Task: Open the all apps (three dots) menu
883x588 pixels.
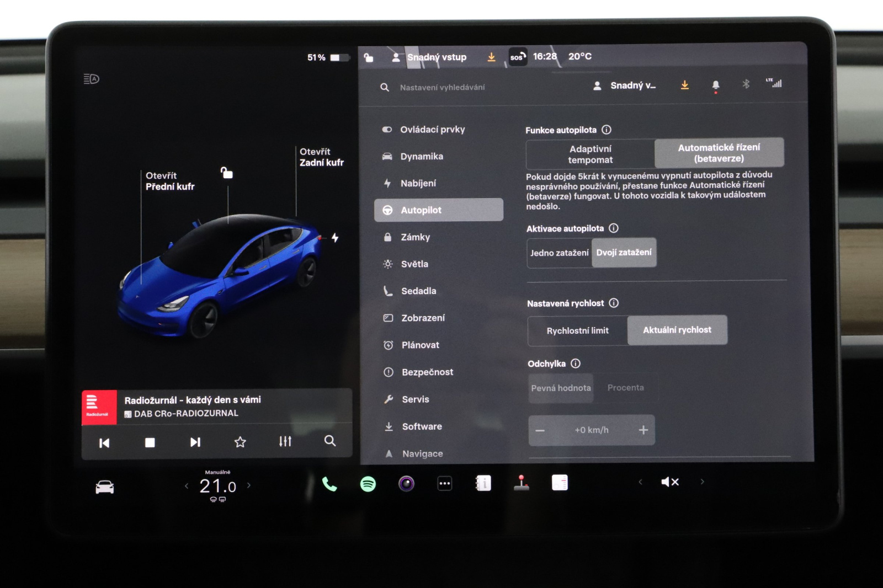Action: 445,484
